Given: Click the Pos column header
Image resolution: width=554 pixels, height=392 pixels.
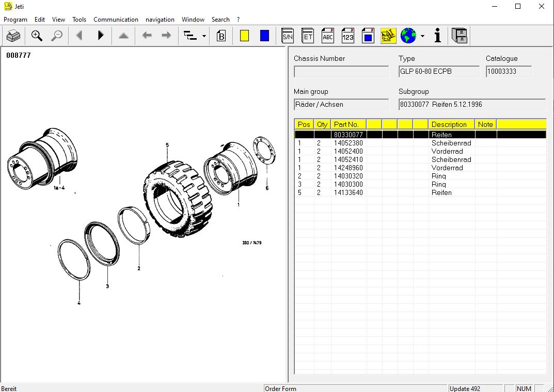Looking at the screenshot, I should coord(304,124).
